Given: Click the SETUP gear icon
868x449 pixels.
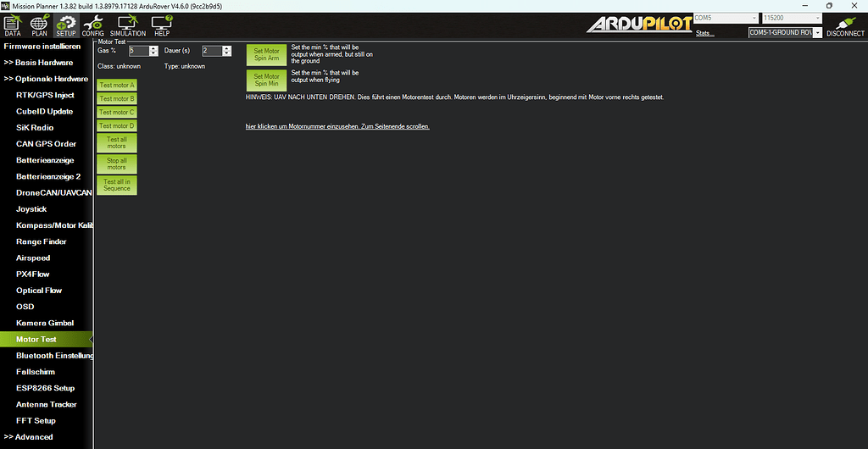Looking at the screenshot, I should point(66,25).
